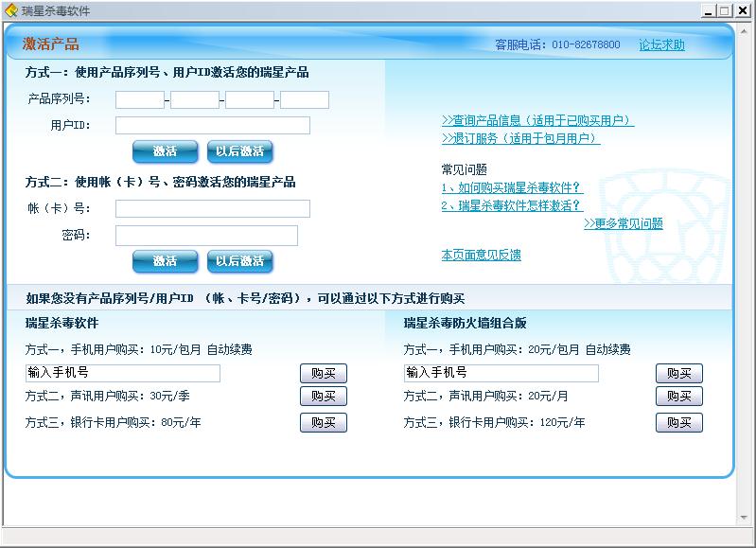Focus the 帐（卡）号 input field
Viewport: 756px width, 548px height.
[x=213, y=209]
